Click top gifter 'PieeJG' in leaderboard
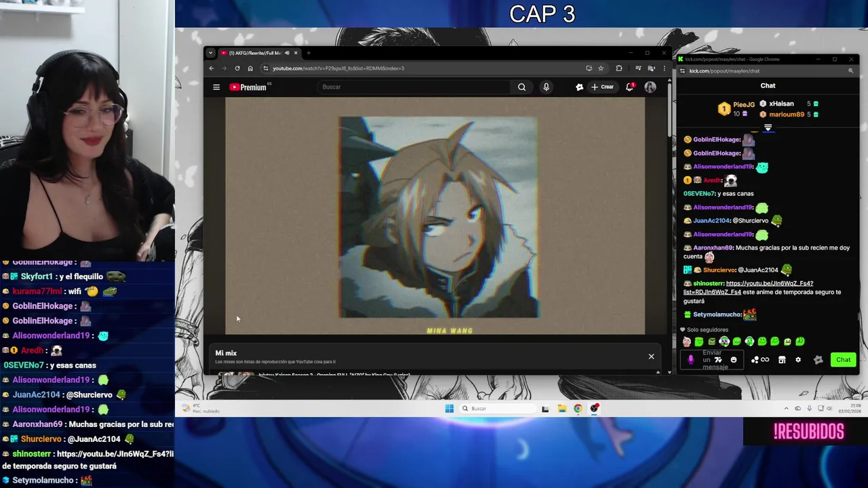 pos(743,104)
